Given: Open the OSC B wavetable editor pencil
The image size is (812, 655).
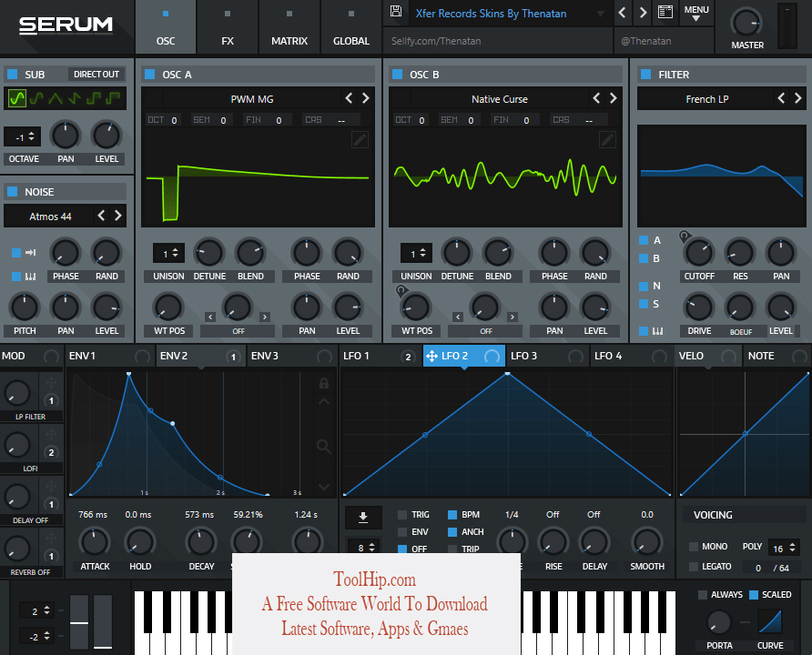Looking at the screenshot, I should pyautogui.click(x=607, y=139).
